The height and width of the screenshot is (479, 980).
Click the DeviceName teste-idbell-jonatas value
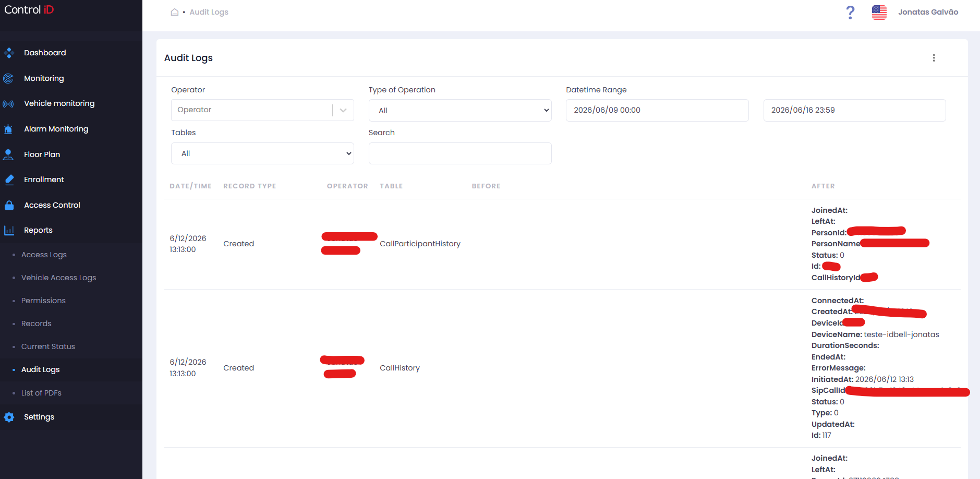(x=901, y=334)
